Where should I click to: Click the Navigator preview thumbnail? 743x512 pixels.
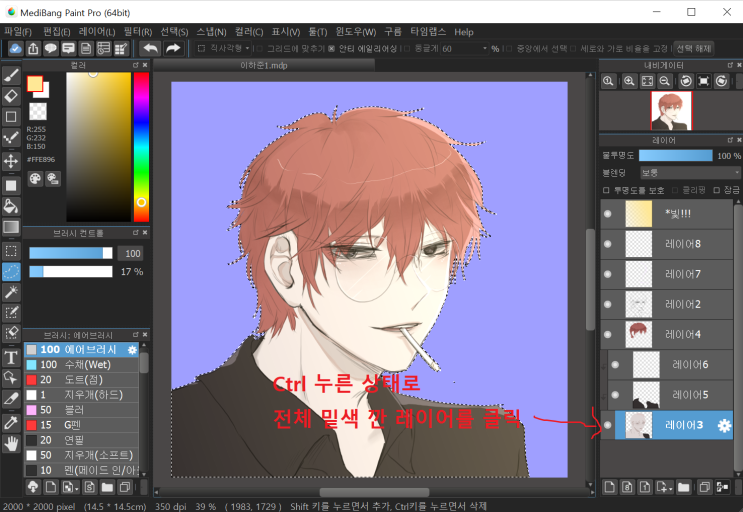(x=671, y=111)
